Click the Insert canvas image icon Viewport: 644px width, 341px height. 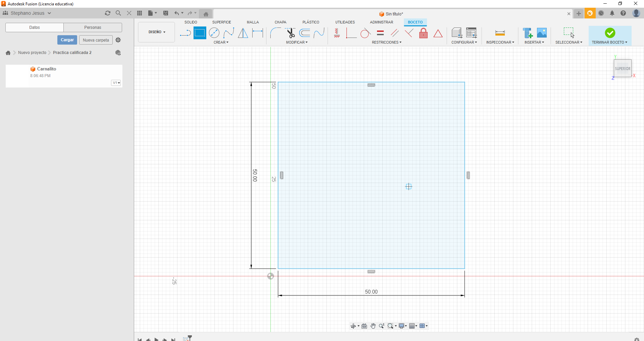(x=542, y=33)
